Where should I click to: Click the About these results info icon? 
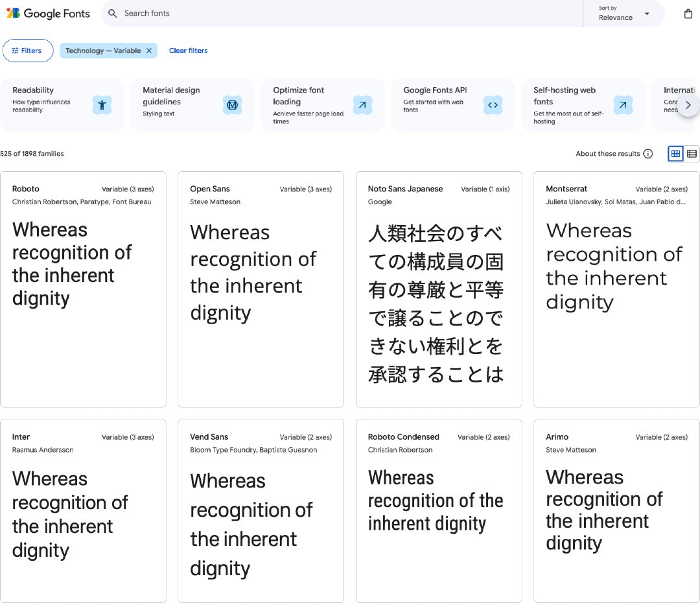tap(648, 154)
